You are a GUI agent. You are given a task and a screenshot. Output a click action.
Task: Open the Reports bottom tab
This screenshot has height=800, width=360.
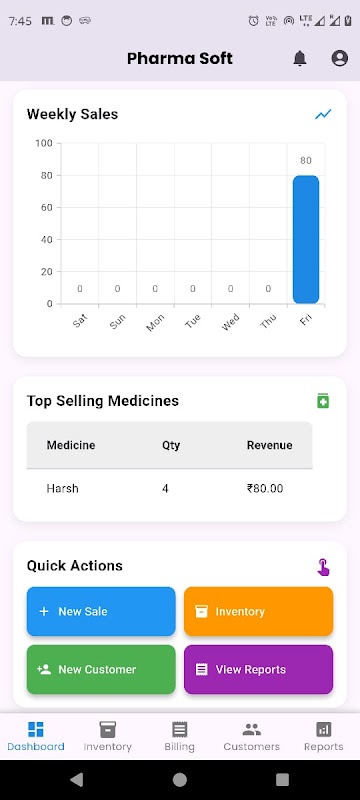click(323, 737)
